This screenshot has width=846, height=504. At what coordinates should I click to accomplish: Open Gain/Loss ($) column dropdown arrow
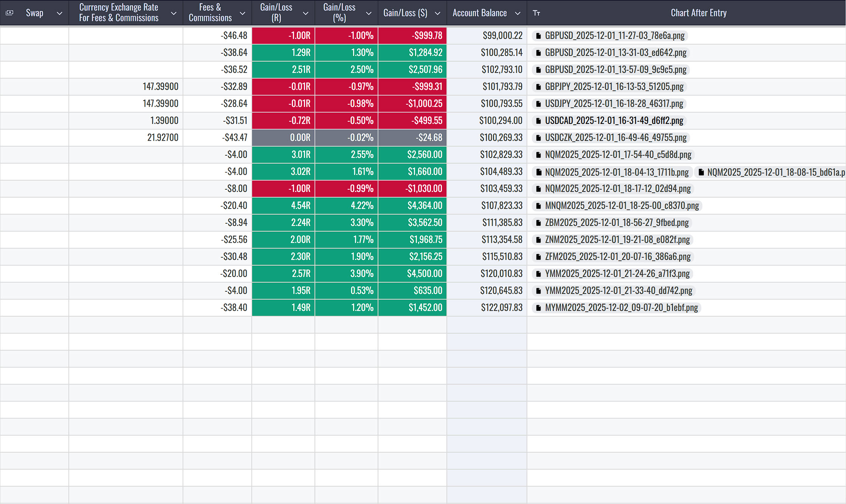click(437, 13)
